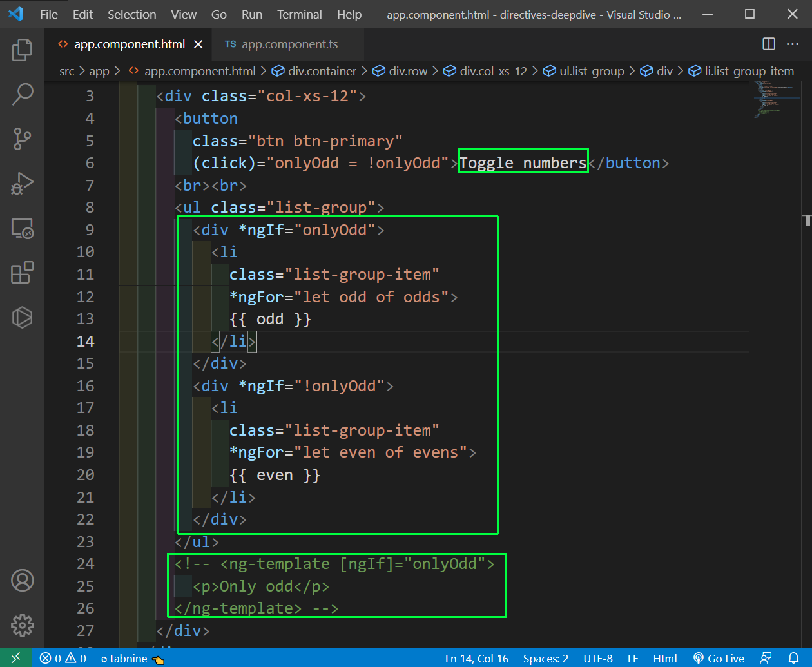Click the remote window indicator in status bar
Viewport: 812px width, 667px height.
coord(15,658)
